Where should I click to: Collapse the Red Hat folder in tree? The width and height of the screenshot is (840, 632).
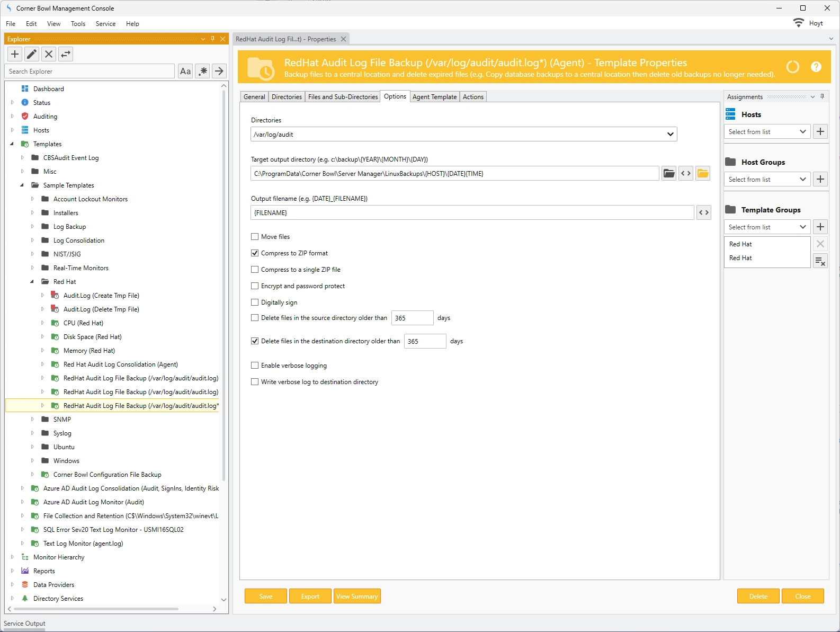point(32,282)
